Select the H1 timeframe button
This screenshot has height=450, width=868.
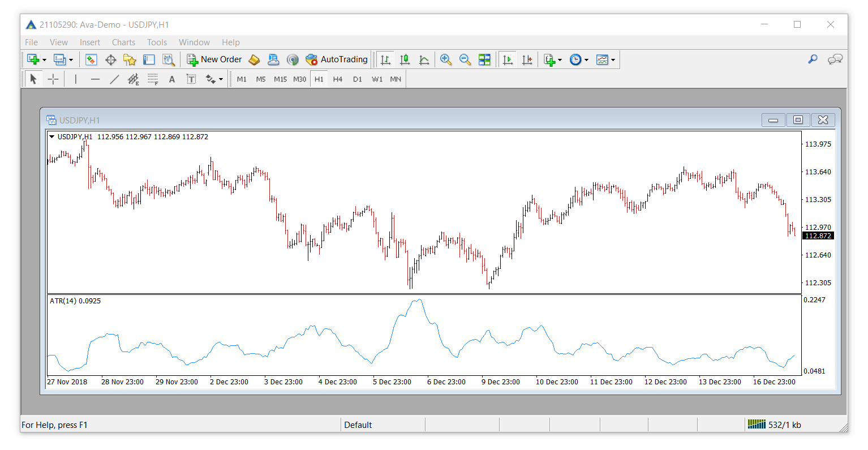(x=319, y=79)
